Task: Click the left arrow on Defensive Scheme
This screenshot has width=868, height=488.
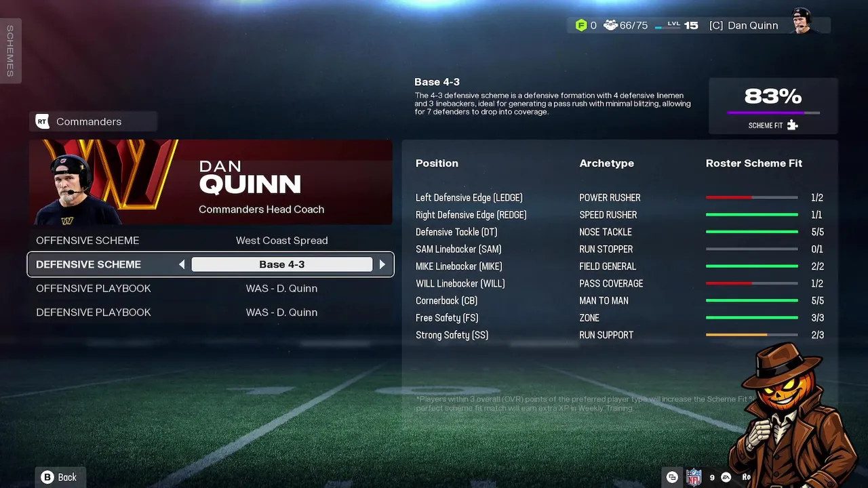Action: (182, 264)
